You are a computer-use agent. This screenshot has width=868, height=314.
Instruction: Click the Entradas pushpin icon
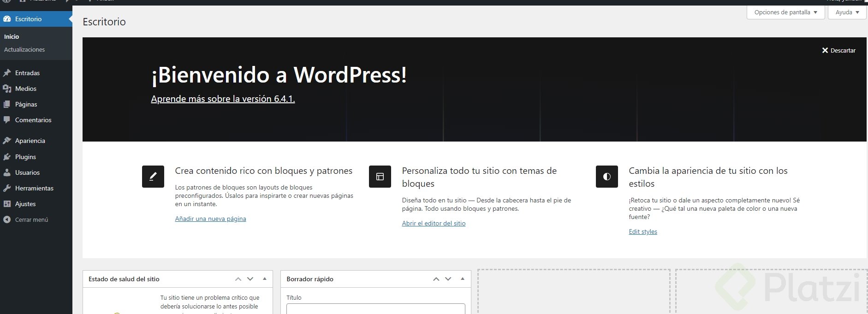pos(7,73)
